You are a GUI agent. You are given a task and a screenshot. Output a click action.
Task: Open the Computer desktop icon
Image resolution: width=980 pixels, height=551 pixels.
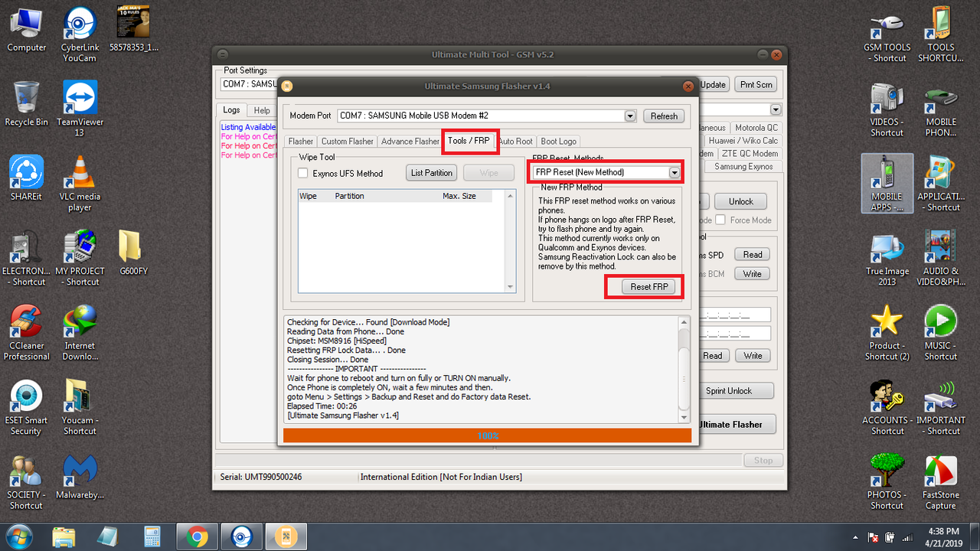pyautogui.click(x=27, y=29)
